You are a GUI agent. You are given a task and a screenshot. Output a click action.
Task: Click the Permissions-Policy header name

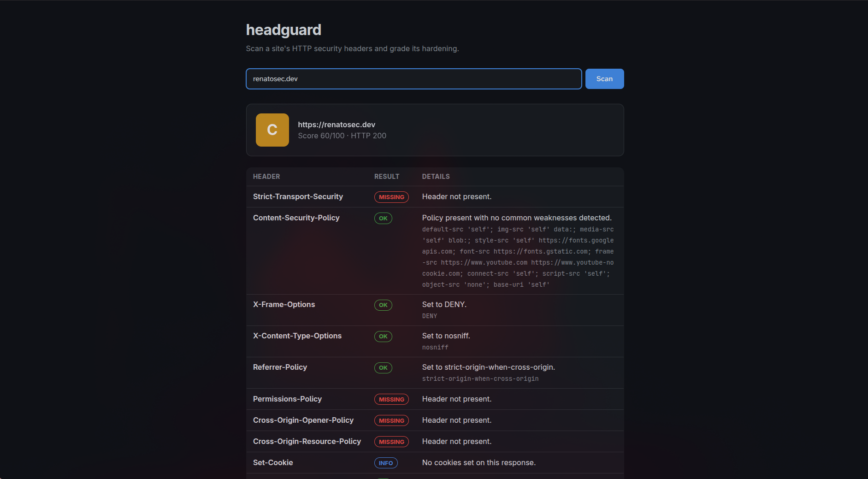pyautogui.click(x=287, y=399)
